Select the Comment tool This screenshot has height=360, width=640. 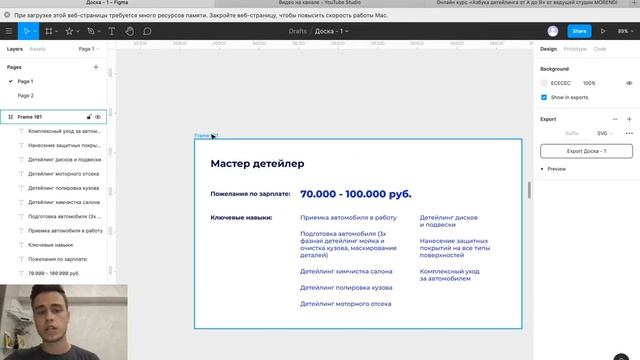147,31
